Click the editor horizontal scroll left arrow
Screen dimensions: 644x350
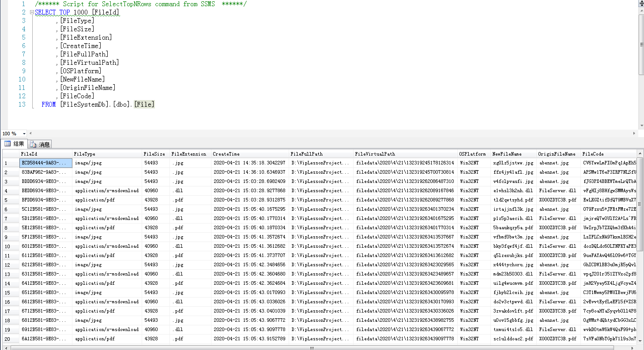30,134
